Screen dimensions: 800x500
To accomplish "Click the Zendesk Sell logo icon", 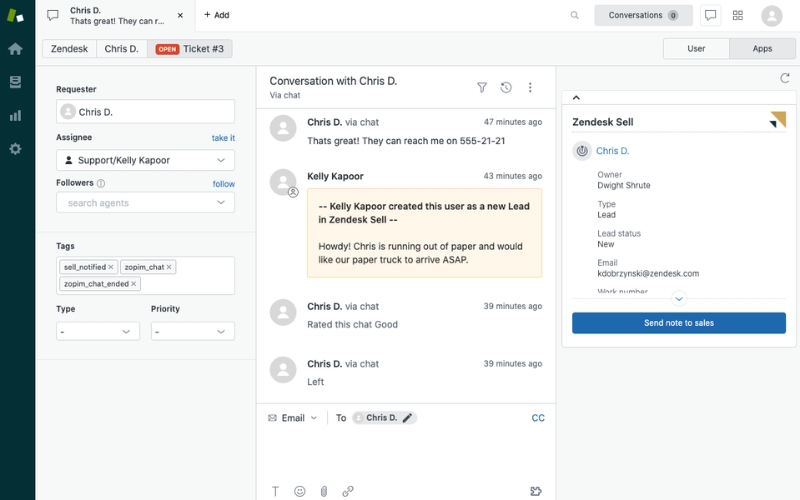I will (x=778, y=119).
